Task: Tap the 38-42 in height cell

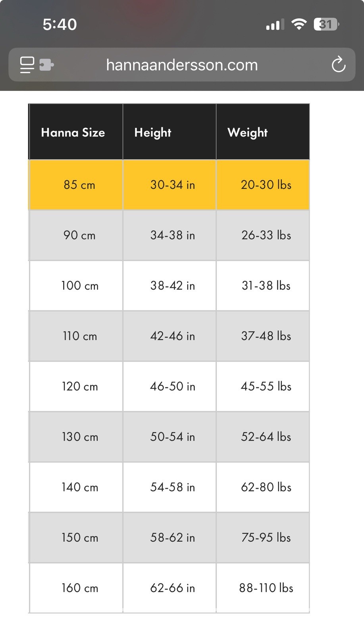Action: coord(169,286)
